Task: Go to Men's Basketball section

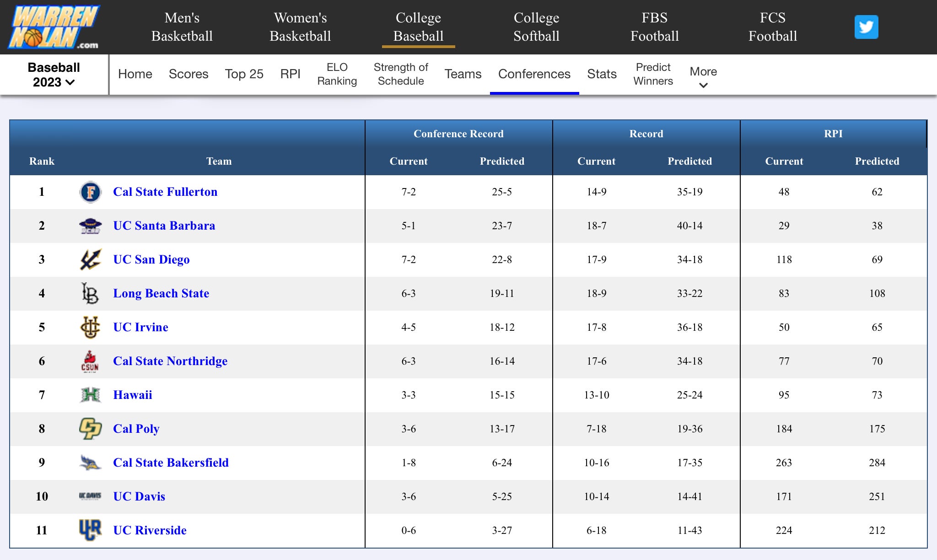Action: [182, 27]
